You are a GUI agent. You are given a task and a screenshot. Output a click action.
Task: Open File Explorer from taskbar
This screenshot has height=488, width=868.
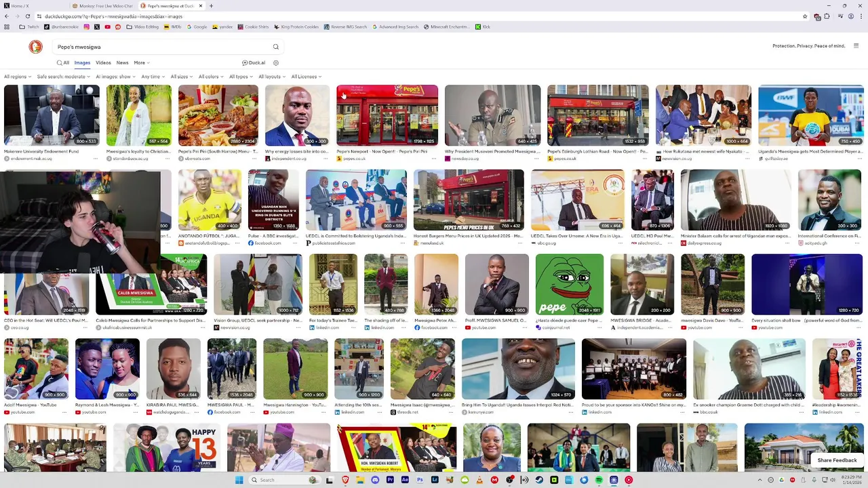point(360,480)
